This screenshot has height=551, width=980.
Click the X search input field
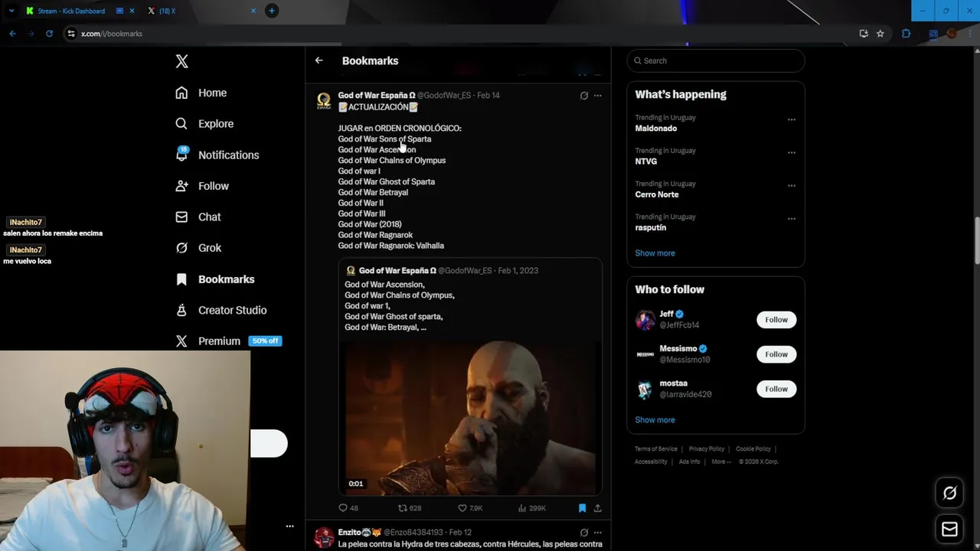point(716,60)
